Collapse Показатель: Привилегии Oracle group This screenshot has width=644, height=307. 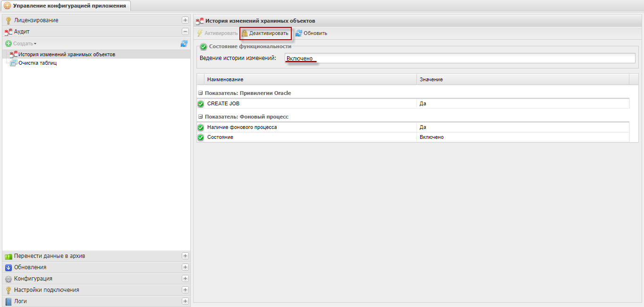pyautogui.click(x=201, y=94)
